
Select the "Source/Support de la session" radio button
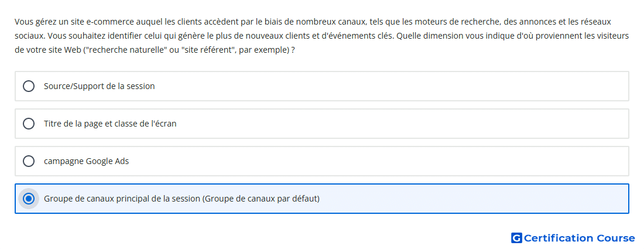pyautogui.click(x=28, y=86)
